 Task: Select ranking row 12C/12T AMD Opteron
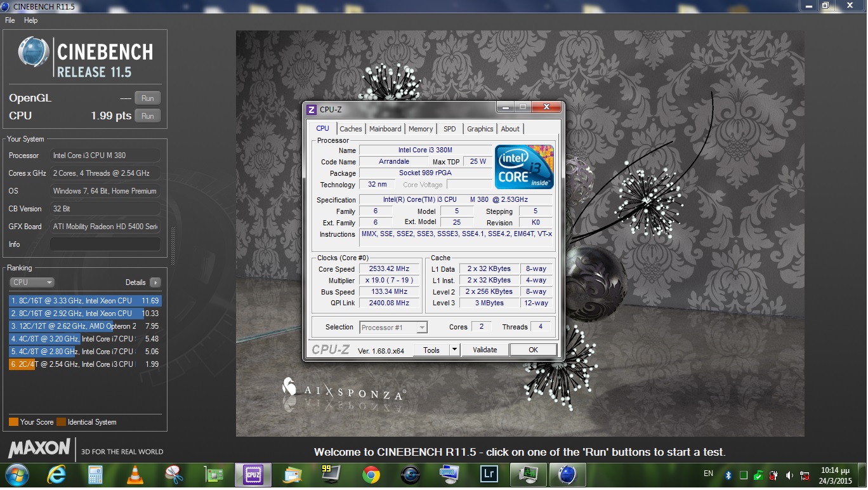point(85,326)
